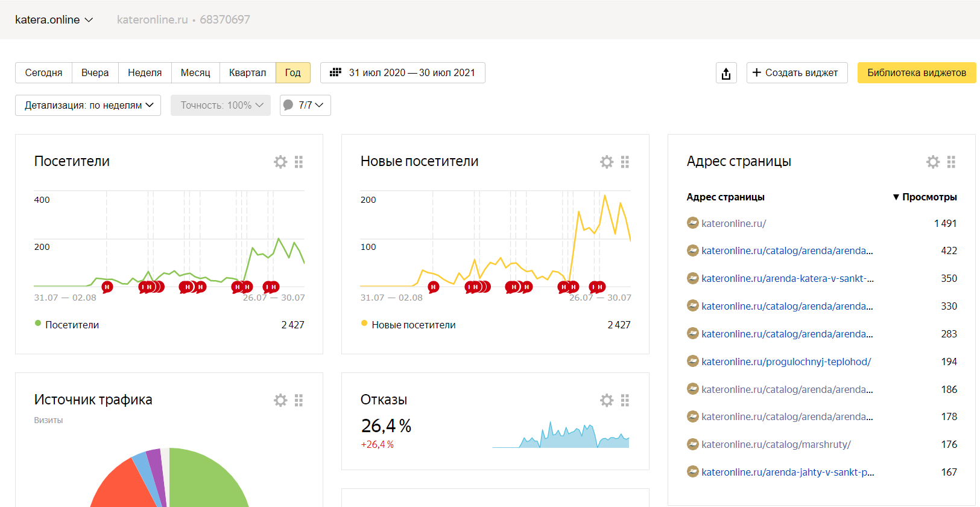
Task: Open settings gear of Отказы widget
Action: pyautogui.click(x=607, y=400)
